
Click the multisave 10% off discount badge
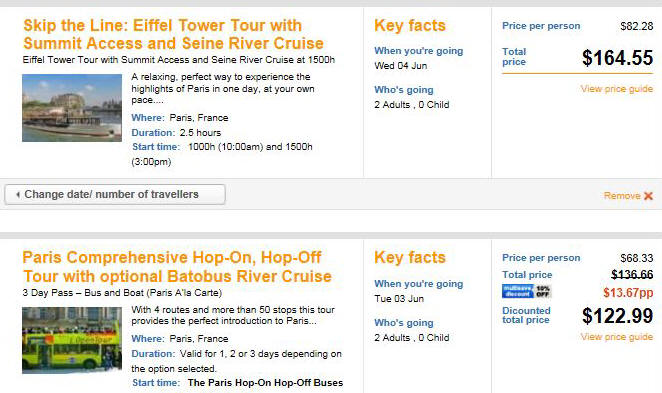(x=526, y=291)
